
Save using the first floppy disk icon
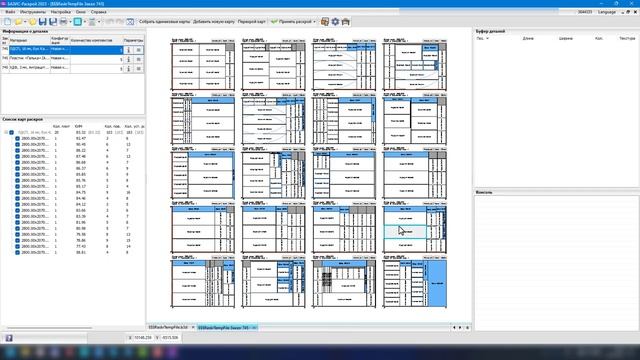pyautogui.click(x=42, y=22)
